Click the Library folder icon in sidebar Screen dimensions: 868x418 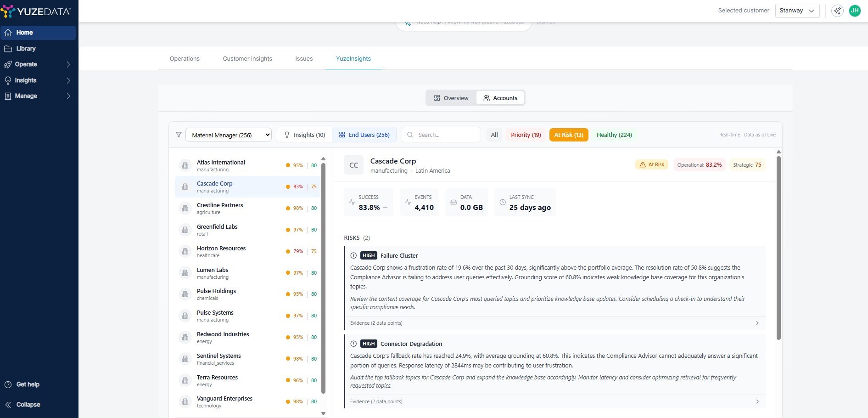8,49
